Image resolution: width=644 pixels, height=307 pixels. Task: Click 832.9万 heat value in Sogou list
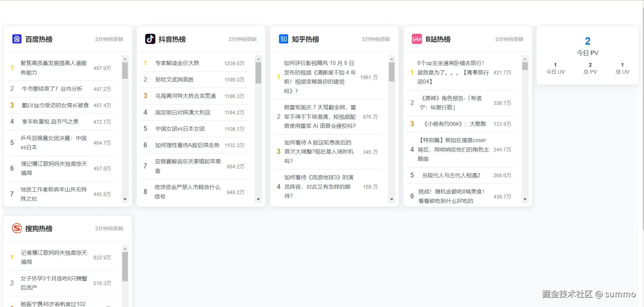click(x=102, y=257)
